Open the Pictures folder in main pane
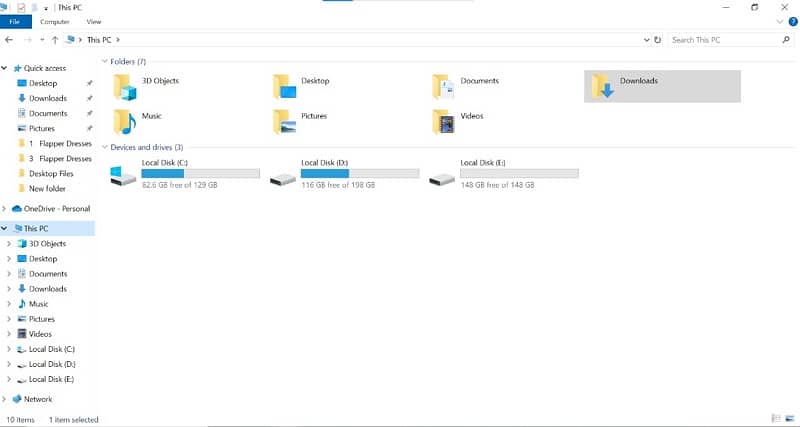Screen dimensions: 800x427 pos(285,122)
